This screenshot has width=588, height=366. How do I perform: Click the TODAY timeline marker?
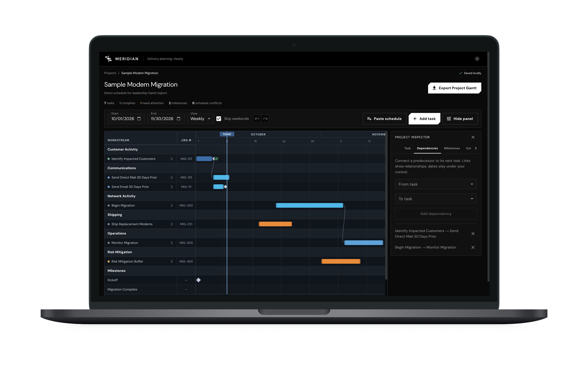click(x=227, y=134)
